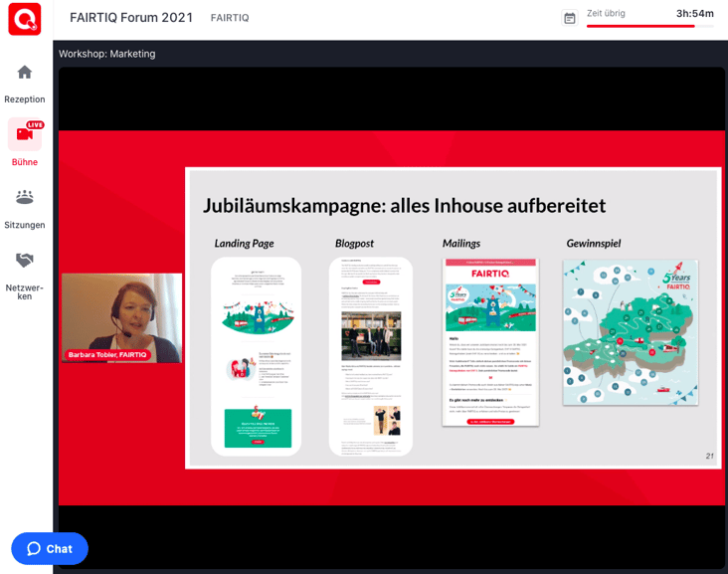This screenshot has height=574, width=728.
Task: Click the Mailings caption
Action: (x=461, y=244)
